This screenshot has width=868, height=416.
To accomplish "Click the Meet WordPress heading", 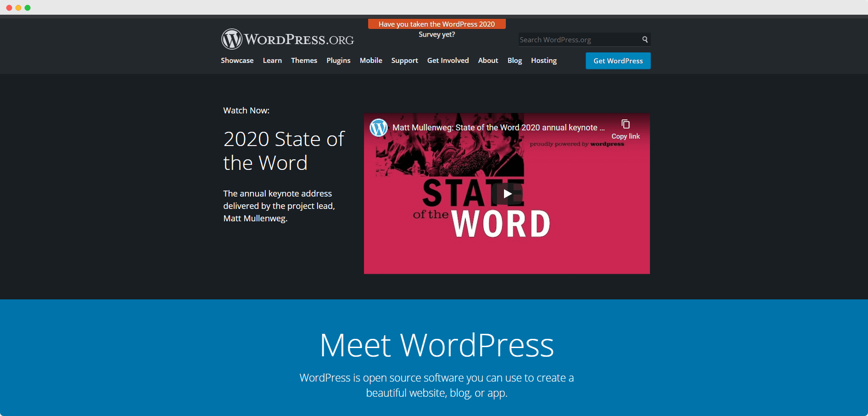I will [x=437, y=345].
